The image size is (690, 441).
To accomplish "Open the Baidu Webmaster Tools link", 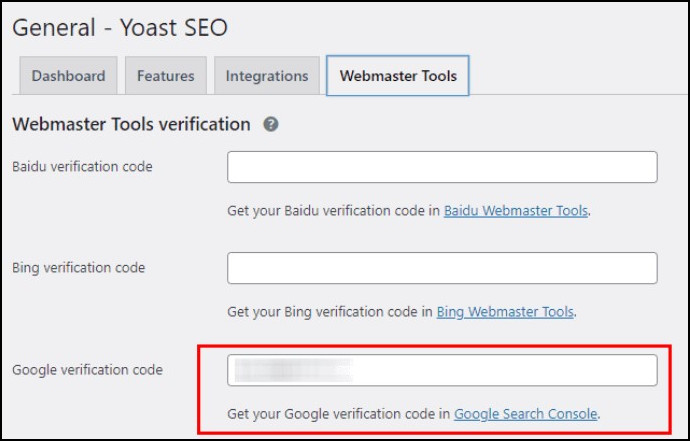I will [x=516, y=211].
